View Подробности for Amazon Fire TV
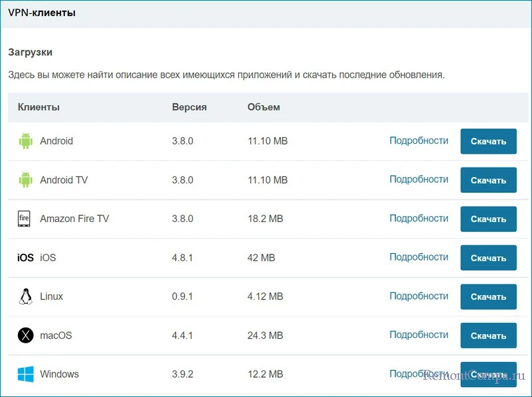This screenshot has height=397, width=532. [x=419, y=218]
